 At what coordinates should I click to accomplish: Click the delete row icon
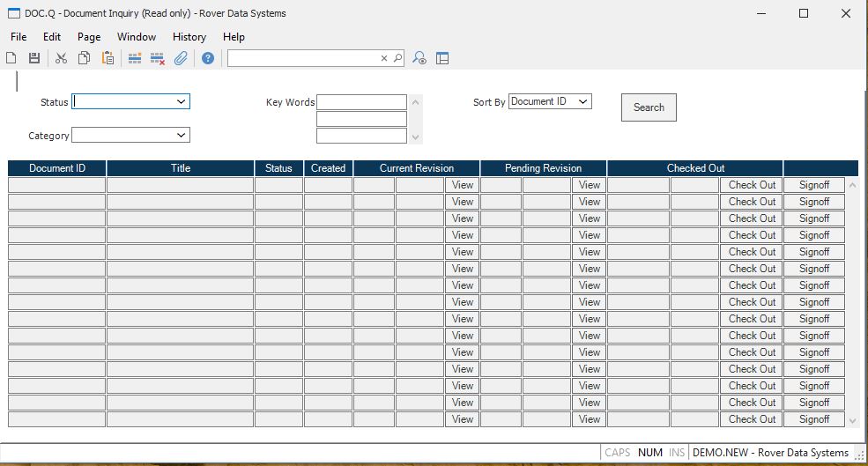158,58
